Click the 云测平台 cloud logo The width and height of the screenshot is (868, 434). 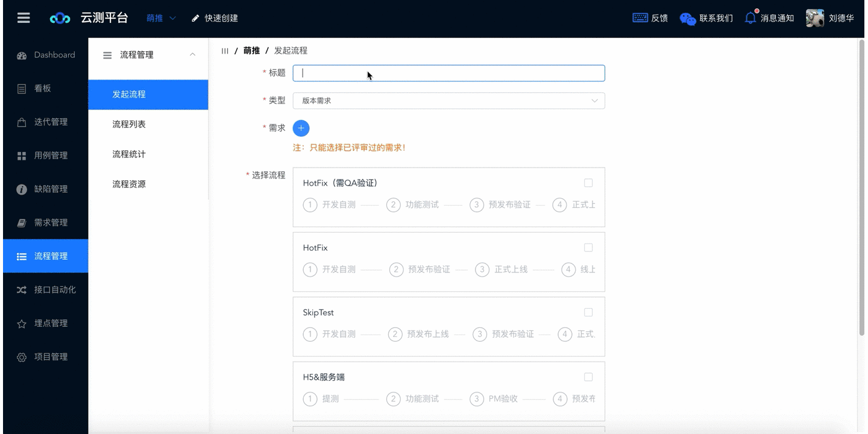click(x=60, y=19)
